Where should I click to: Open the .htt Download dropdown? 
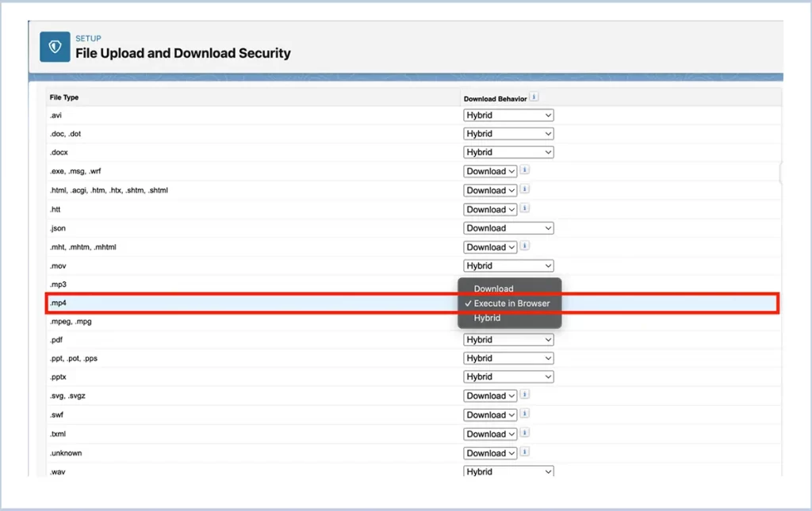490,209
